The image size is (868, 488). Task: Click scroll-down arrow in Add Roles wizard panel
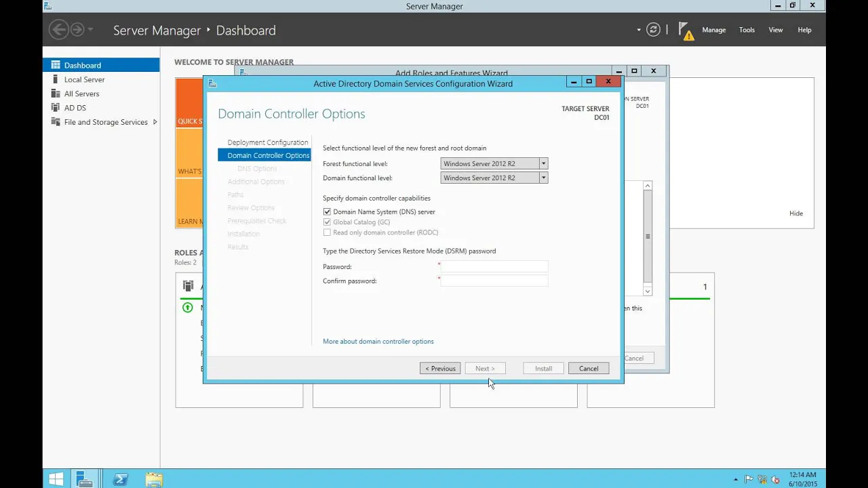coord(648,291)
